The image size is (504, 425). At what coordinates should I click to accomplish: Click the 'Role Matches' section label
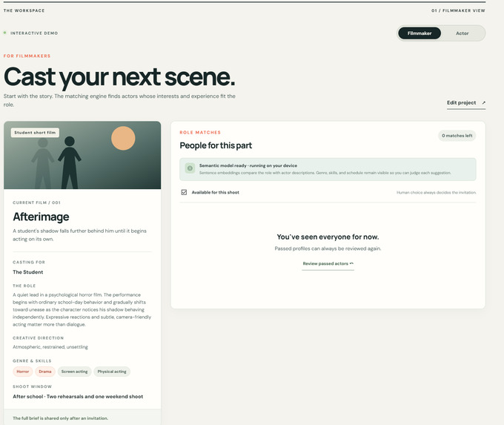(200, 133)
